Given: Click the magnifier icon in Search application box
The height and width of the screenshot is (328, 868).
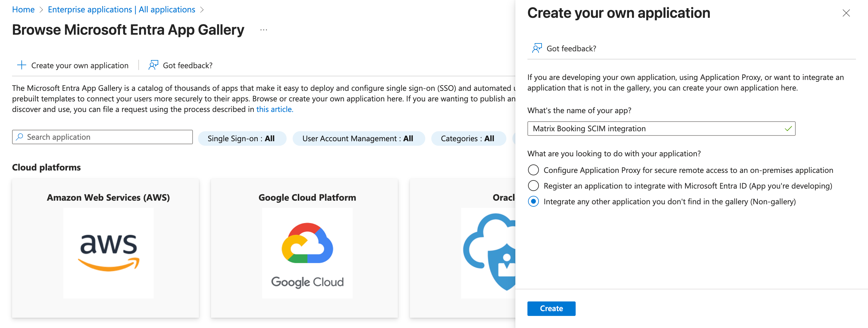Looking at the screenshot, I should tap(20, 137).
